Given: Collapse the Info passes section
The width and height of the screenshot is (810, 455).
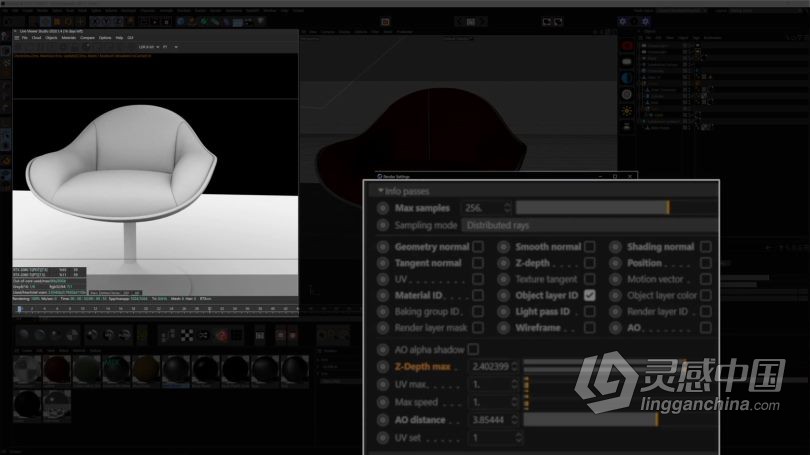Looking at the screenshot, I should tap(381, 191).
